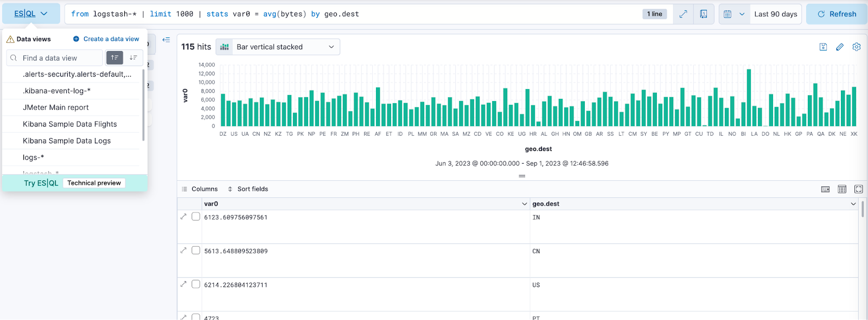
Task: Select checkbox for row 6123.609756097561
Action: pos(196,217)
